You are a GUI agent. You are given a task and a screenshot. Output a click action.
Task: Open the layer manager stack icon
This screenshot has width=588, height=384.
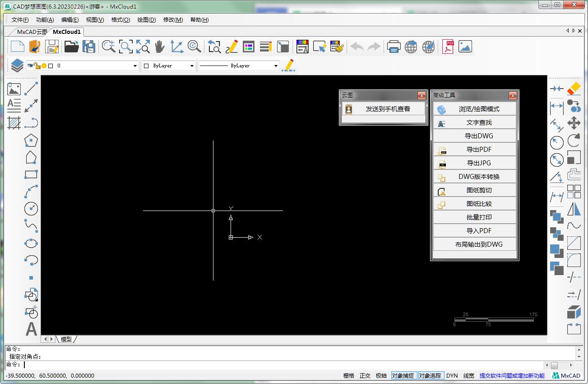click(17, 66)
